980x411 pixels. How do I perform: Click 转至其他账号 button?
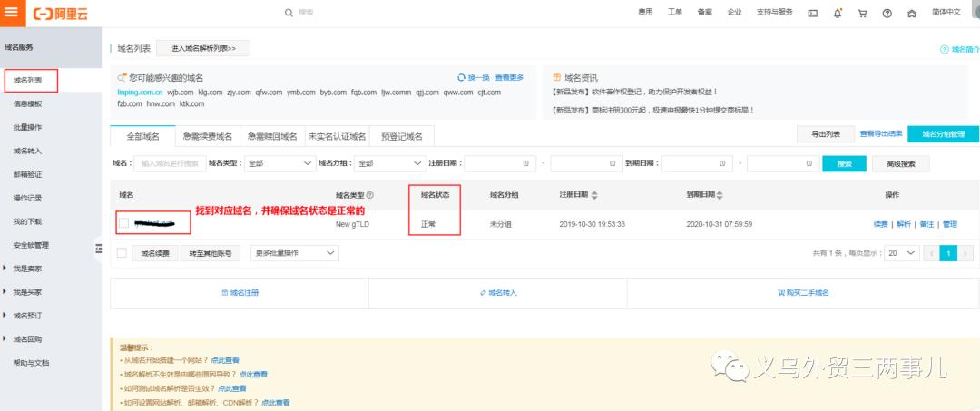point(210,253)
